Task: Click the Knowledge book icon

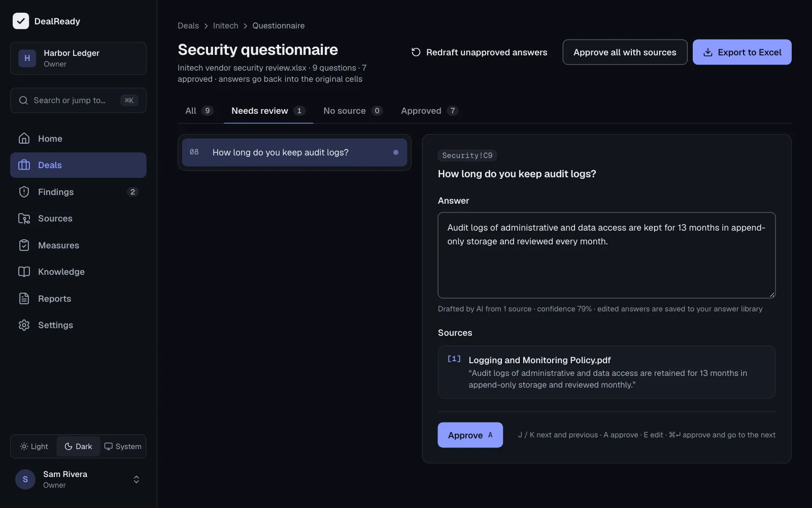Action: point(24,272)
